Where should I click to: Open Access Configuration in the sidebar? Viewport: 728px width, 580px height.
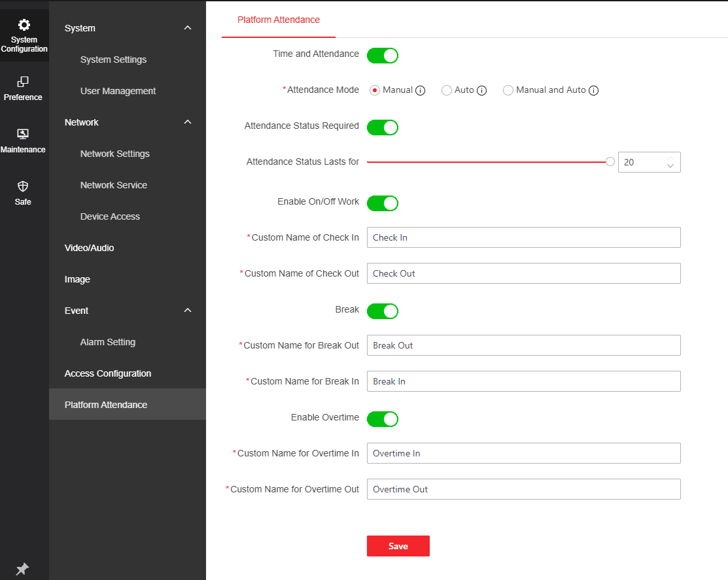pyautogui.click(x=108, y=373)
